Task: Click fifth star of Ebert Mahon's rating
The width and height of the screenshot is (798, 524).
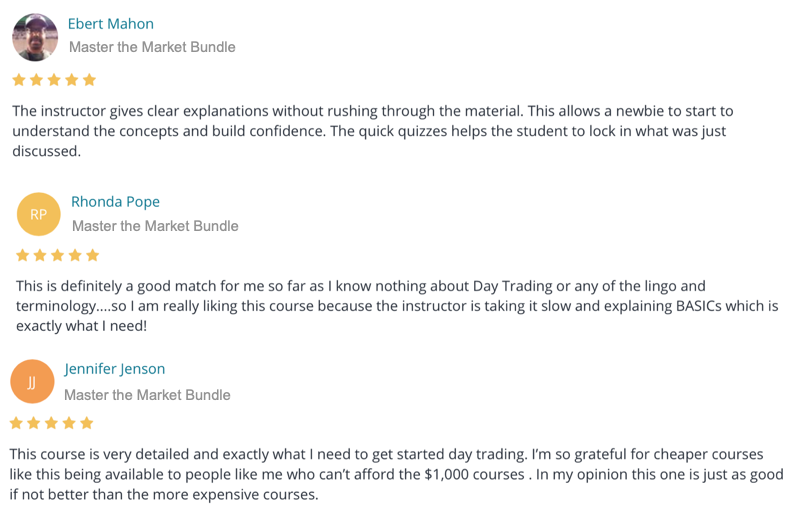Action: (89, 80)
